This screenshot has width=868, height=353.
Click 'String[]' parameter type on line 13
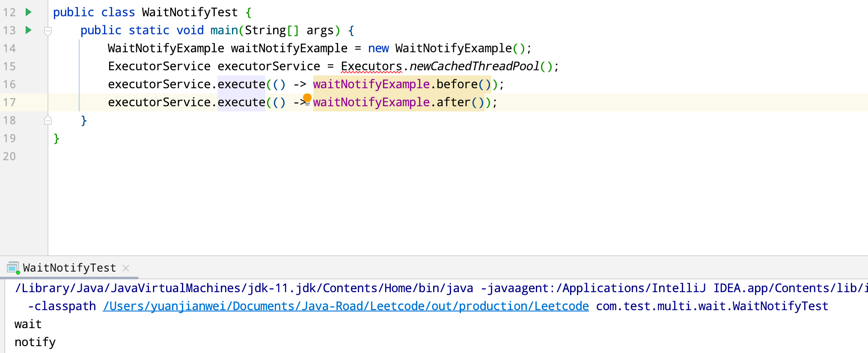[x=272, y=30]
